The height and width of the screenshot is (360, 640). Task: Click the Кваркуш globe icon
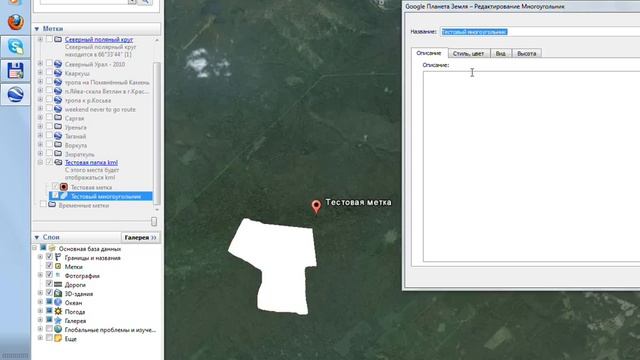tap(58, 73)
